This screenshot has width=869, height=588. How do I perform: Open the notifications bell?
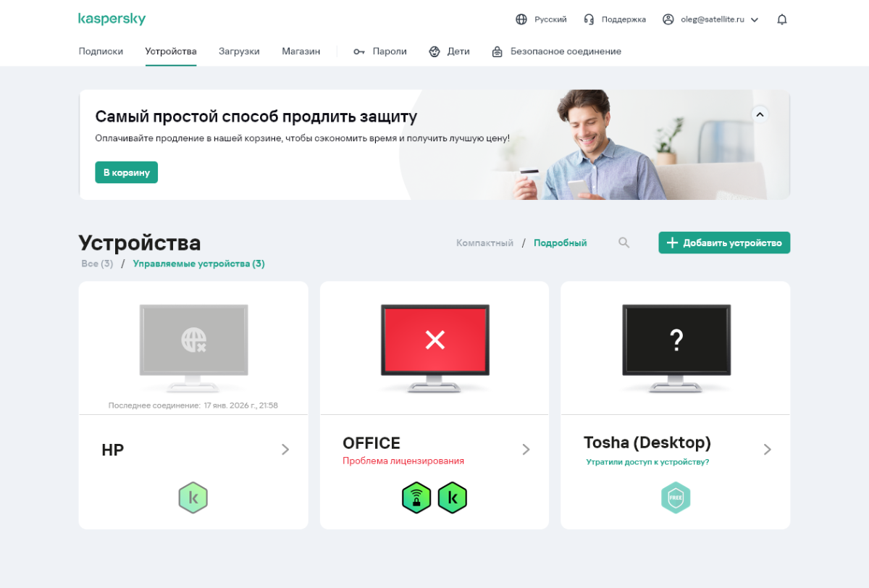[782, 20]
